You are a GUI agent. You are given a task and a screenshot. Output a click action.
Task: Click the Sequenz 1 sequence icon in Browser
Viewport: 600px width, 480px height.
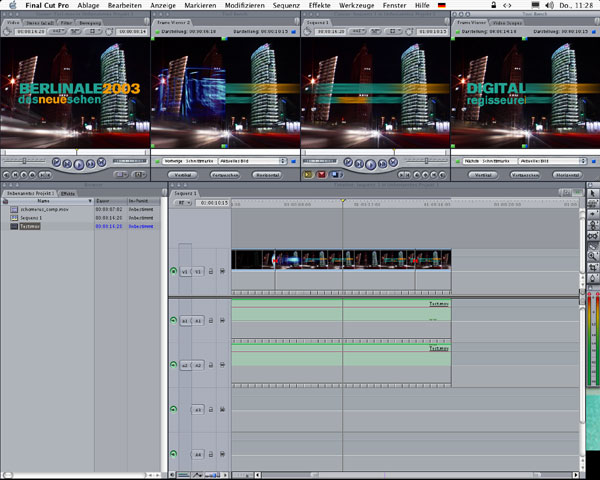[x=14, y=218]
